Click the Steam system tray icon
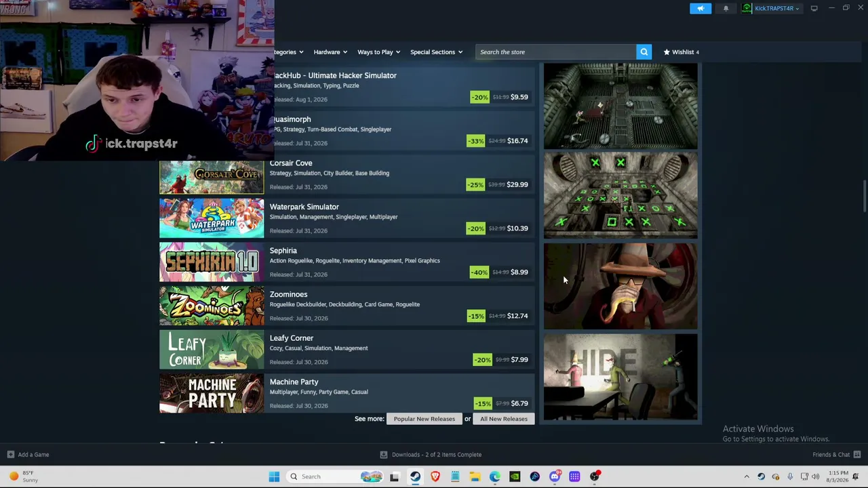Screen dimensions: 868x488 pyautogui.click(x=761, y=476)
